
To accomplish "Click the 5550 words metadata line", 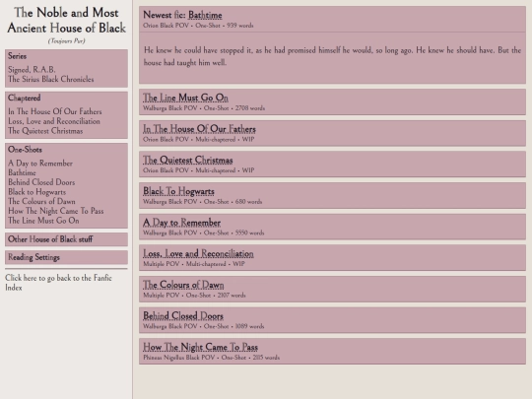I will 203,233.
